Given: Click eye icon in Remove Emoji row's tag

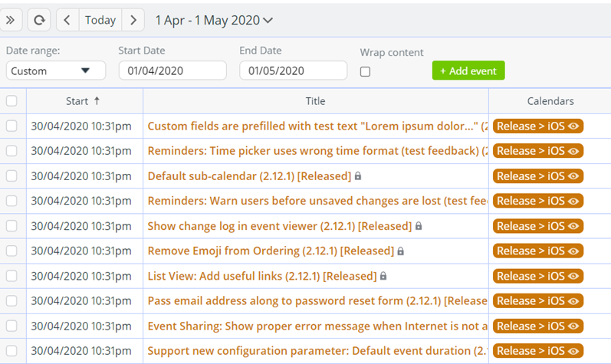Looking at the screenshot, I should point(573,251).
